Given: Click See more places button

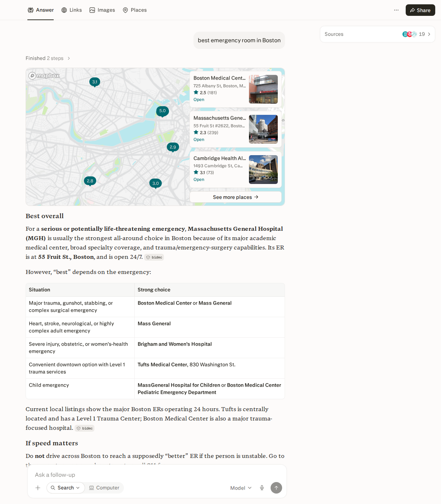Looking at the screenshot, I should [236, 197].
